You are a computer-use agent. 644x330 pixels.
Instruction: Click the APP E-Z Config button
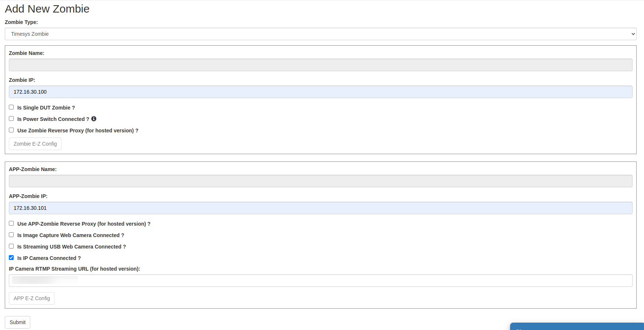[x=32, y=298]
